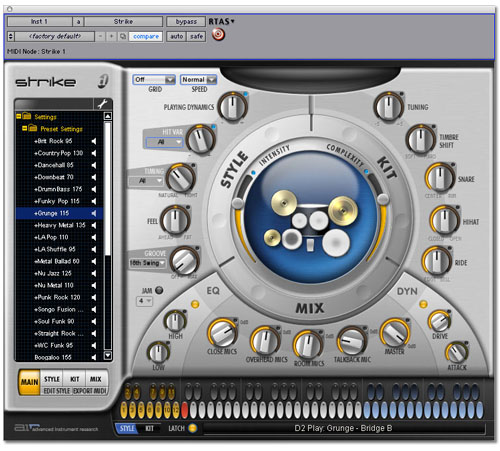
Task: Click the right ride cymbal in kit
Action: click(x=343, y=210)
